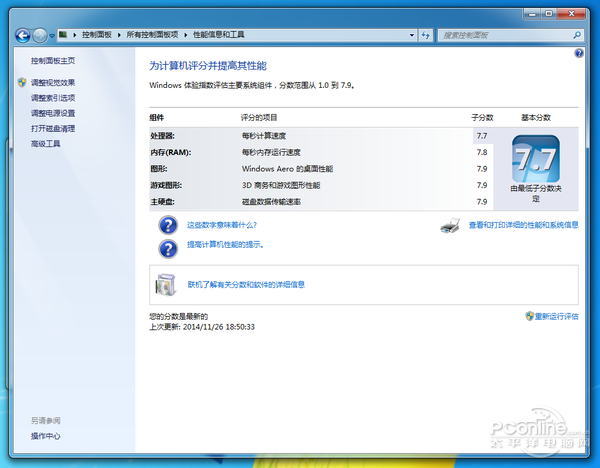Open 这些数字意味着什么? link

tap(222, 225)
